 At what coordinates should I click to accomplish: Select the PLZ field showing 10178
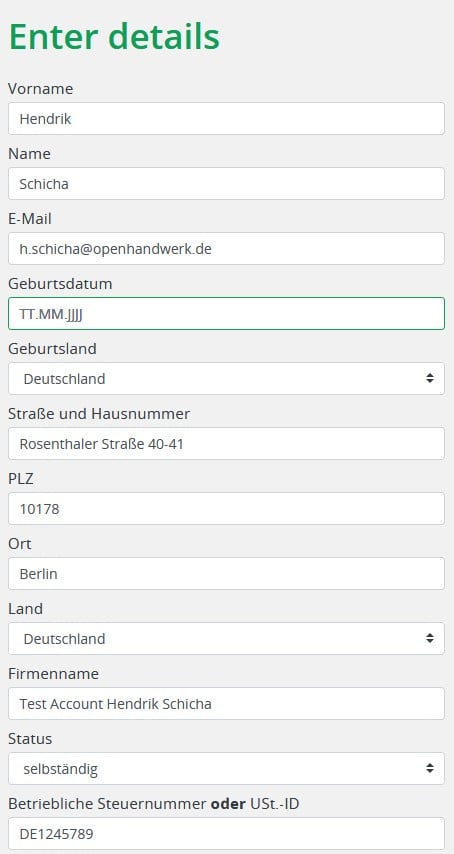pos(226,509)
